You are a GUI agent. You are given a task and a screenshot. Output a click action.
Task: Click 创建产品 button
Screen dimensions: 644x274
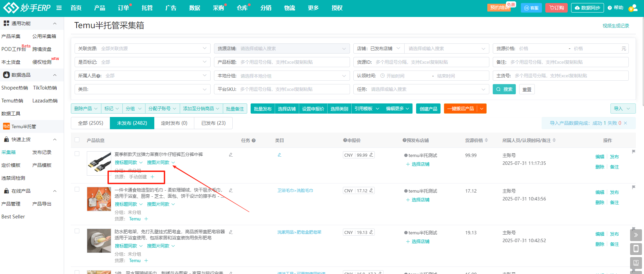[428, 109]
